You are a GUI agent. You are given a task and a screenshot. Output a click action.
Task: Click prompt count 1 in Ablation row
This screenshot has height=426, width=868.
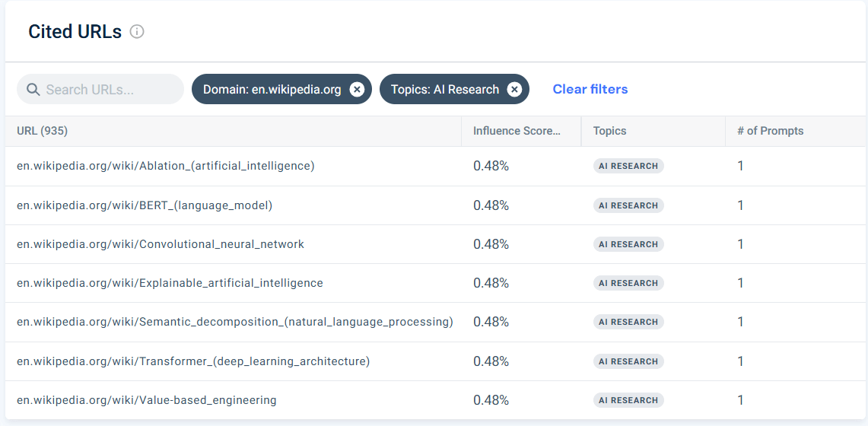pos(741,166)
